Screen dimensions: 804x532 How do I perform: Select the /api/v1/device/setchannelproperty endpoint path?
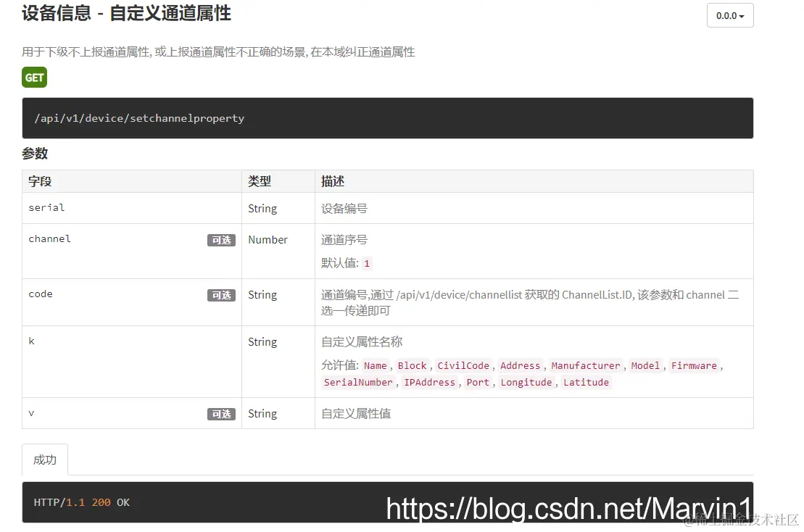click(x=139, y=118)
